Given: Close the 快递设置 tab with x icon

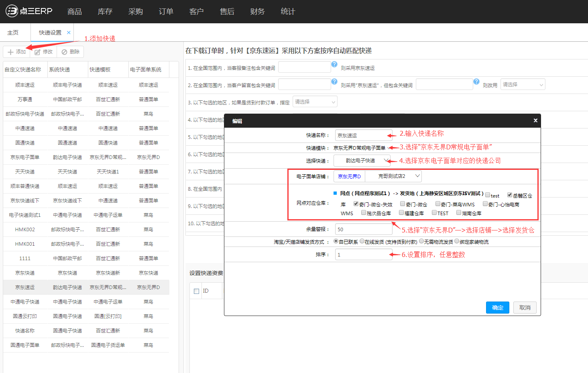Looking at the screenshot, I should click(69, 33).
